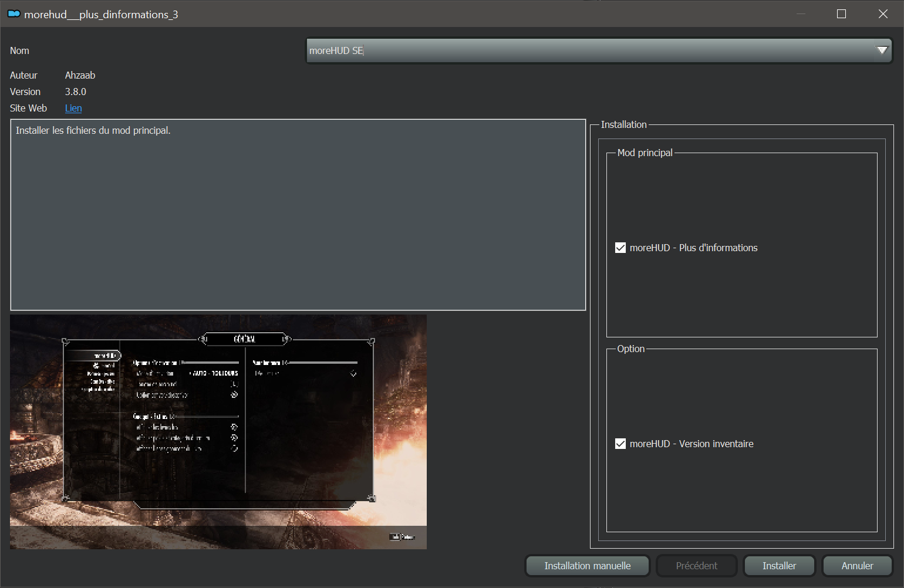Image resolution: width=904 pixels, height=588 pixels.
Task: Click the description text box
Action: tap(298, 215)
